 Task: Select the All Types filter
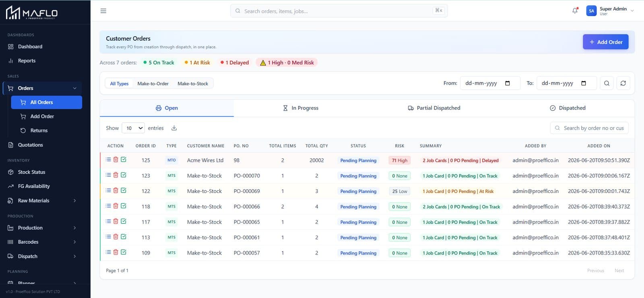(119, 84)
